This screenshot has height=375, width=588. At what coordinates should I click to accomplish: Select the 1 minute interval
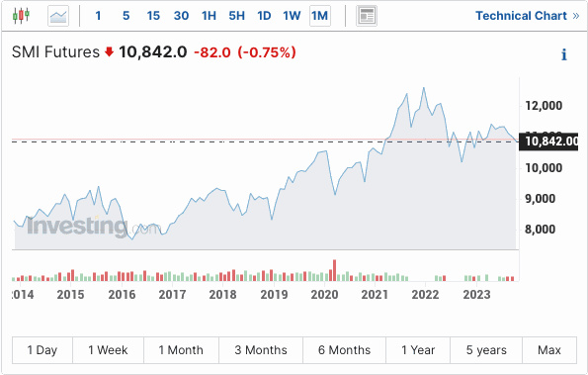pyautogui.click(x=98, y=16)
